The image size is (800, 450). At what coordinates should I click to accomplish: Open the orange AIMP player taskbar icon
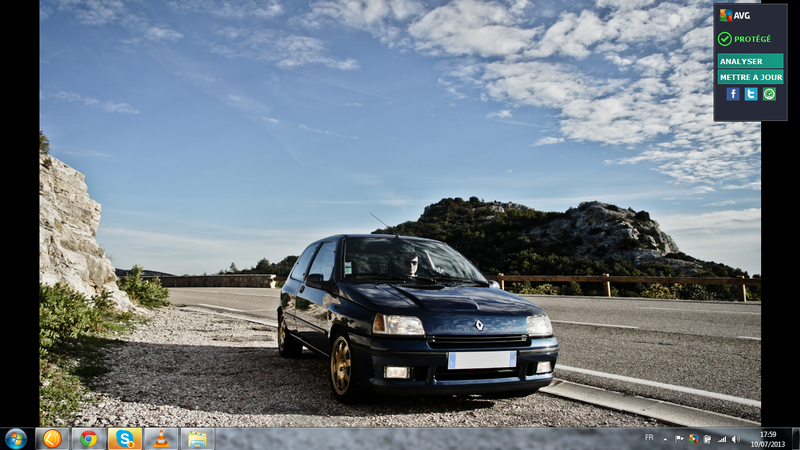tap(52, 439)
